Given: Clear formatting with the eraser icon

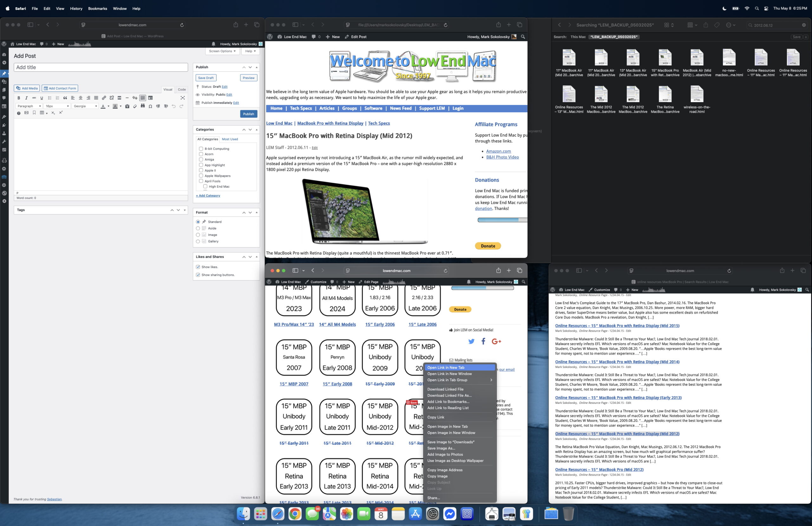Looking at the screenshot, I should coord(135,106).
